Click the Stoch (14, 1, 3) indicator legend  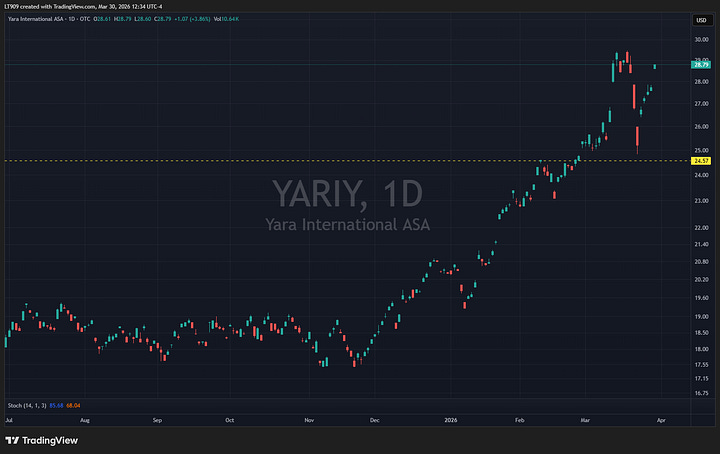(27, 405)
